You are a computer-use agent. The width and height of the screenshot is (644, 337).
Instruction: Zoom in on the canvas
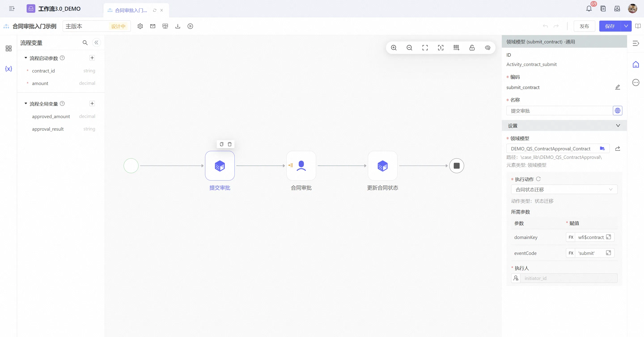[x=394, y=48]
